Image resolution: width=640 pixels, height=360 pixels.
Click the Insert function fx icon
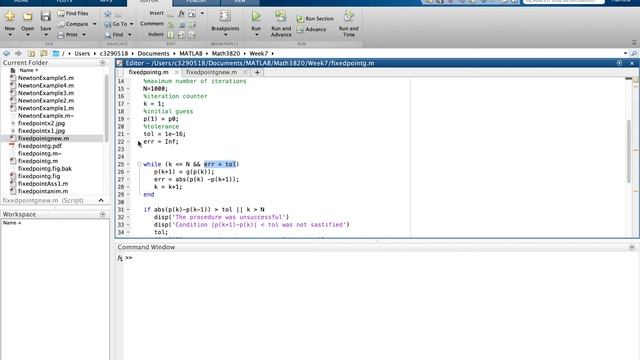pos(181,13)
